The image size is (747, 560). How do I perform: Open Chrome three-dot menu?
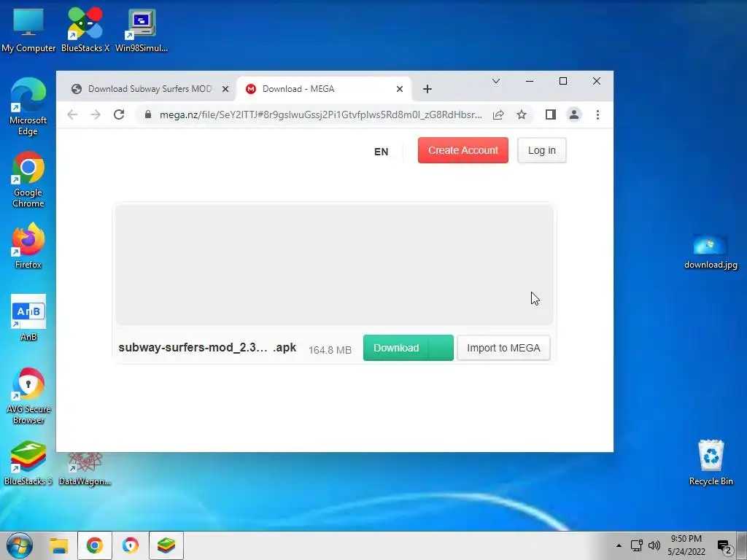tap(597, 114)
